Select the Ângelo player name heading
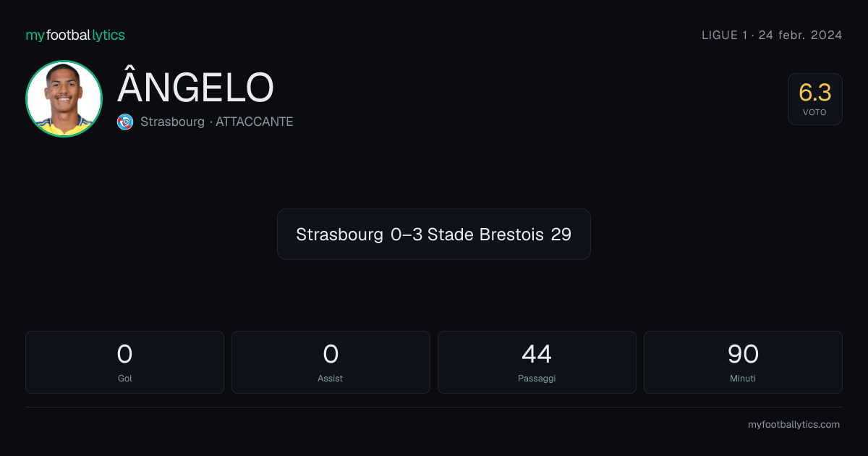The height and width of the screenshot is (456, 868). [195, 88]
